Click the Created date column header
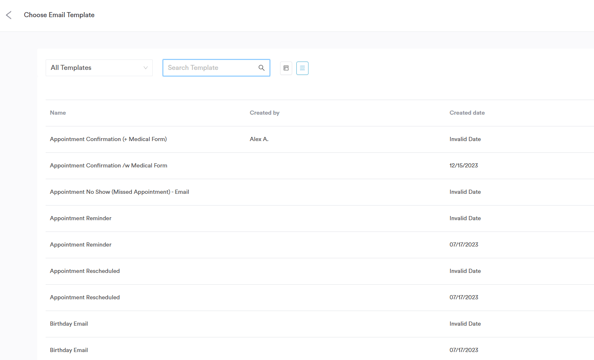 pos(467,113)
